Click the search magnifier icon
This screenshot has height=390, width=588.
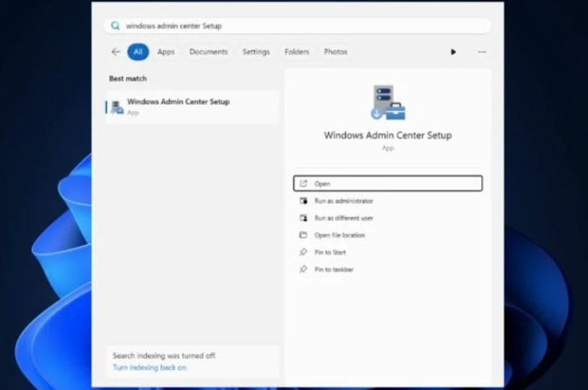(116, 25)
